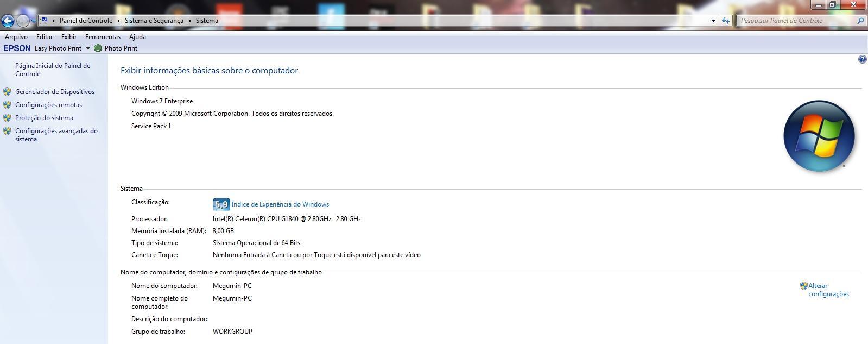Click the Windows 7 Enterprise text
This screenshot has height=344, width=868.
162,101
